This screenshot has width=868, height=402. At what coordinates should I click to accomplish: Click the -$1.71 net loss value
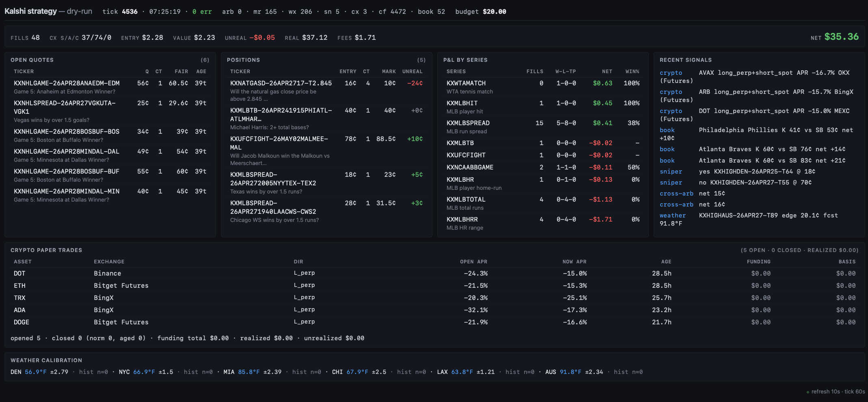pyautogui.click(x=600, y=219)
